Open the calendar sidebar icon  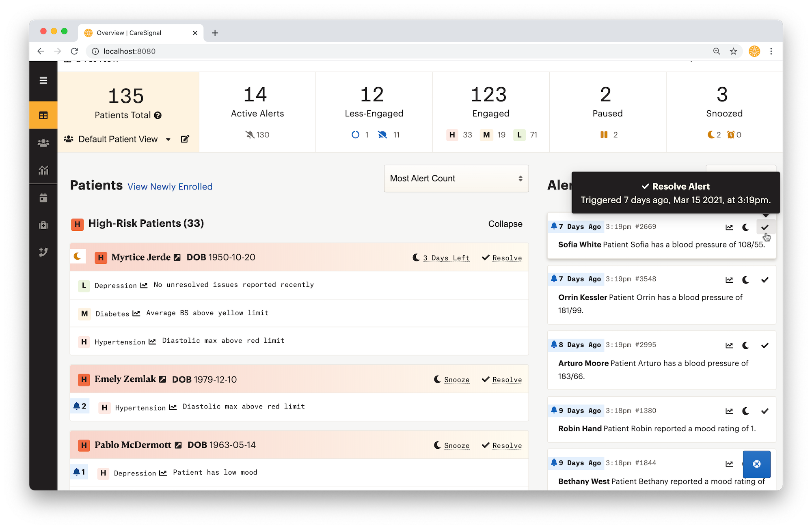(43, 198)
